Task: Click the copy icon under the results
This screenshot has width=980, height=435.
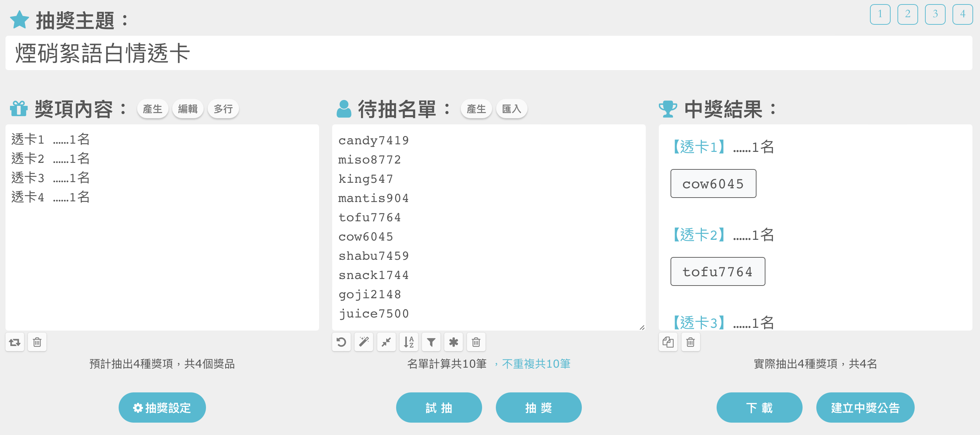Action: coord(668,342)
